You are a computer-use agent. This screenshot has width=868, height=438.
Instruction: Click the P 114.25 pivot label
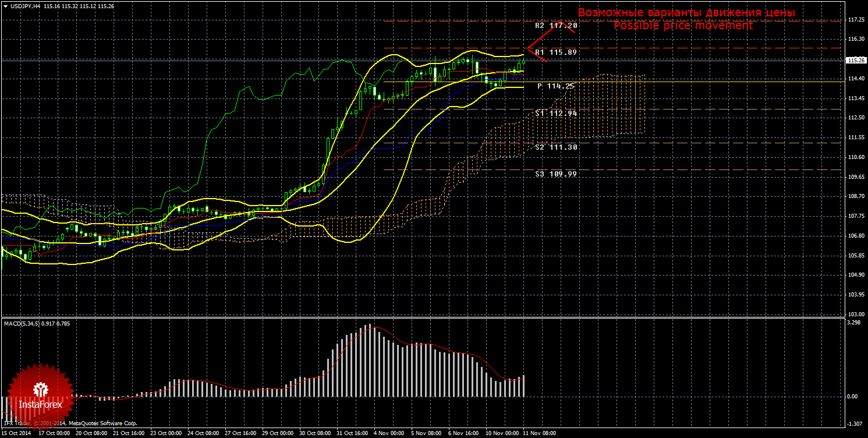[x=556, y=86]
